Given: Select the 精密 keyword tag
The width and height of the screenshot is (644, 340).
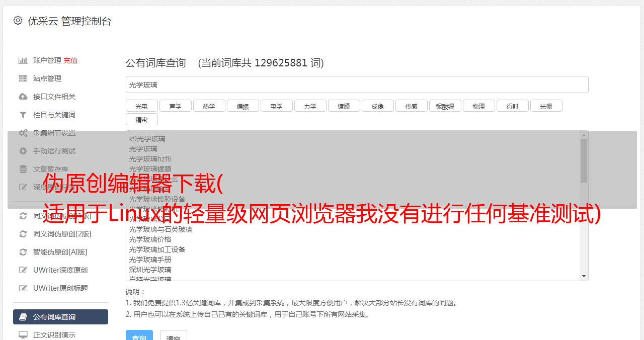Looking at the screenshot, I should 141,119.
